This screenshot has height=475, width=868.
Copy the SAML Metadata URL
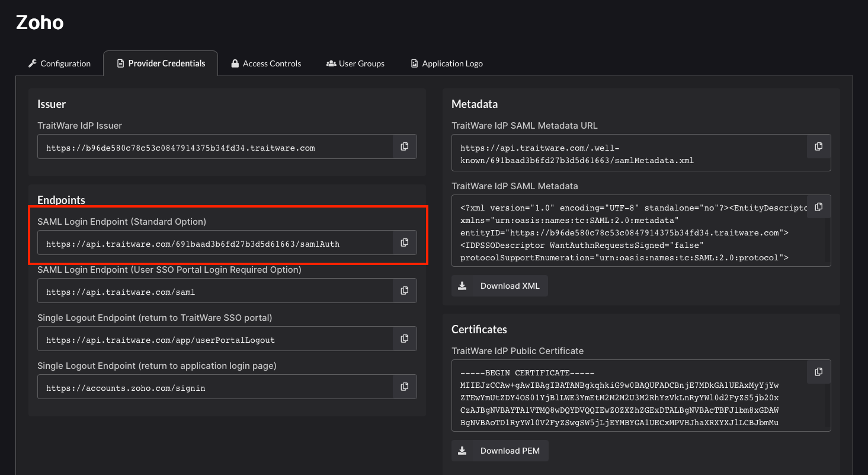819,146
